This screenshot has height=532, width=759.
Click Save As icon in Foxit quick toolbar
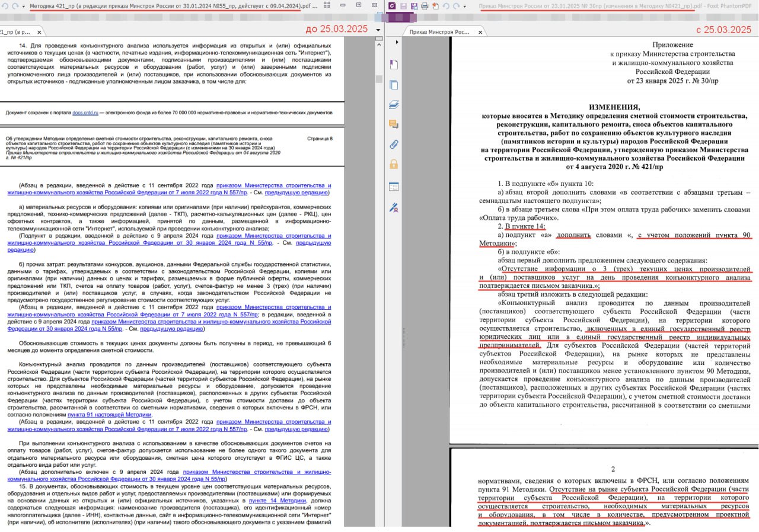(x=414, y=6)
